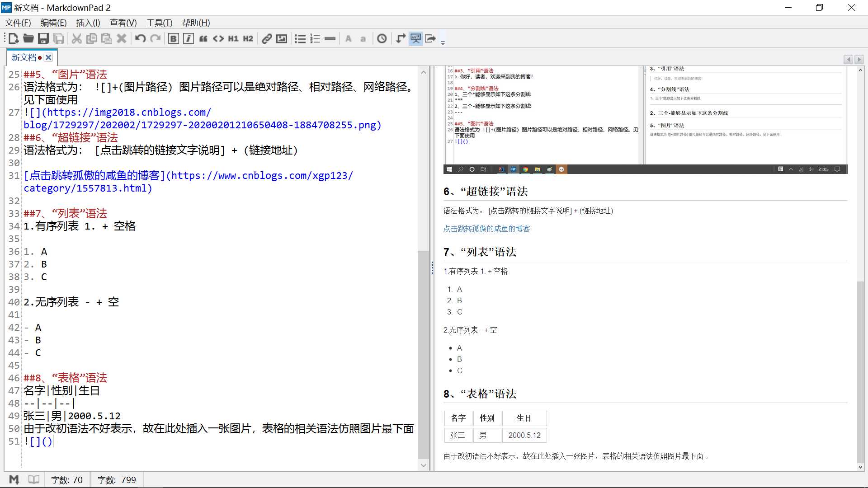
Task: Insert an unordered list with the bullet icon
Action: [300, 38]
